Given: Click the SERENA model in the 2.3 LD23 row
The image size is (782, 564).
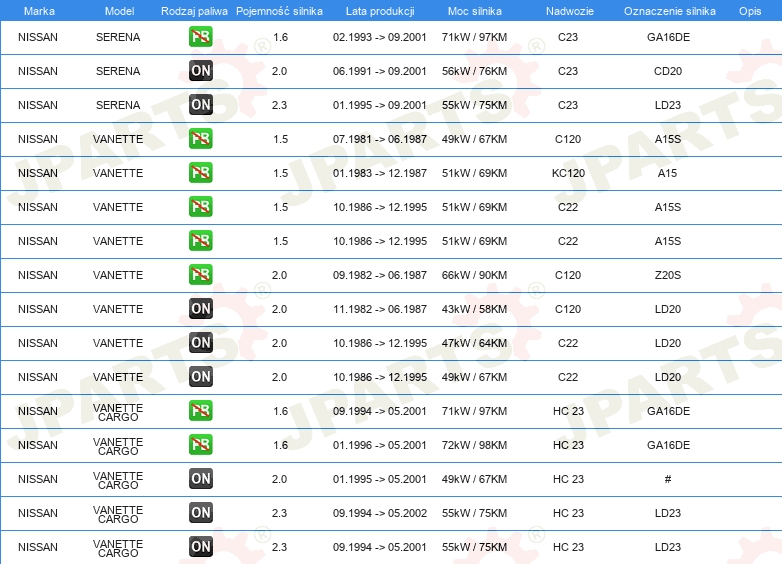Looking at the screenshot, I should pos(118,105).
